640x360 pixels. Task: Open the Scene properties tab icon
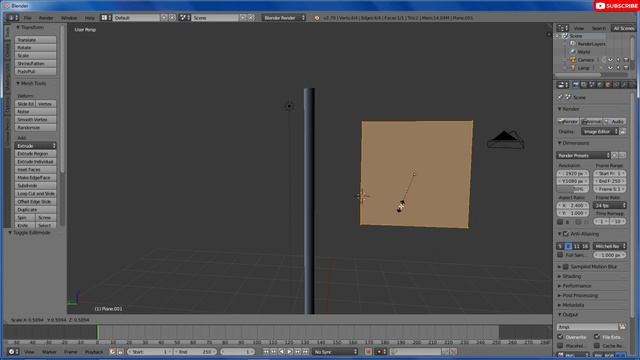(592, 85)
